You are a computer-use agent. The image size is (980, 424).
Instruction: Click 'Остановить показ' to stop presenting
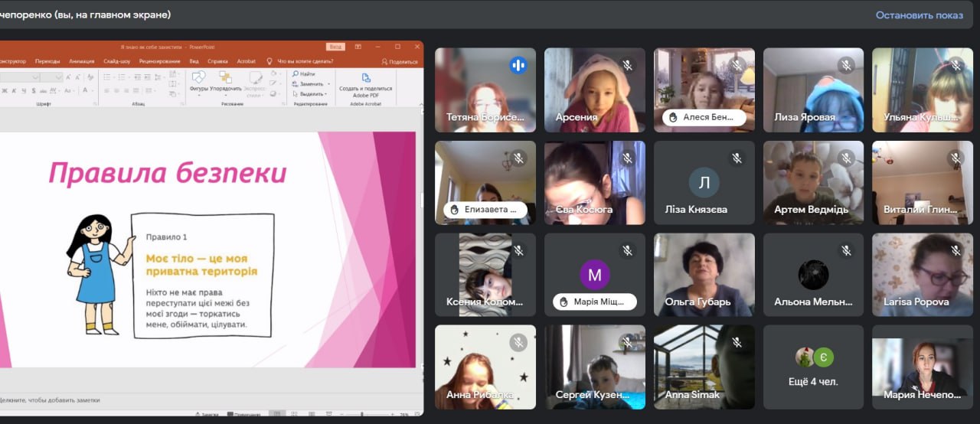[x=920, y=15]
